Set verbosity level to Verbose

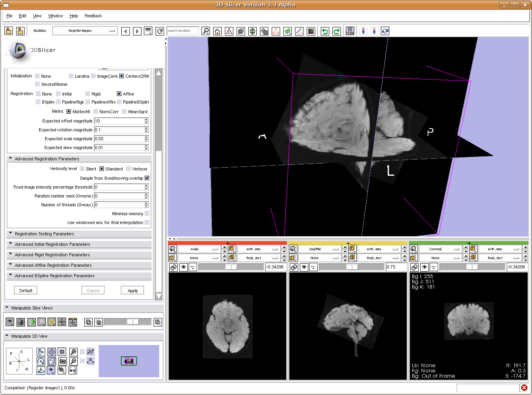[x=129, y=169]
